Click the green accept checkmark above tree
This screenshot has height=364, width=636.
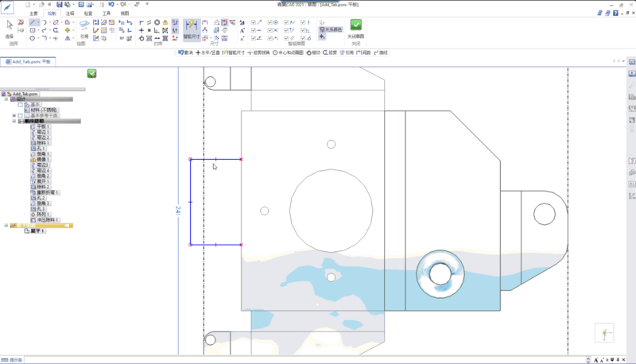coord(92,73)
